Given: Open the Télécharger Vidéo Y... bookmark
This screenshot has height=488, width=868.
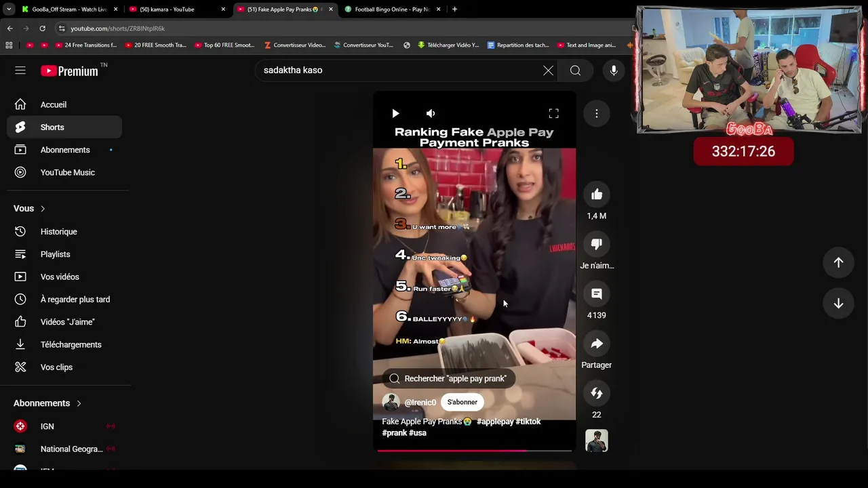Looking at the screenshot, I should tap(448, 45).
